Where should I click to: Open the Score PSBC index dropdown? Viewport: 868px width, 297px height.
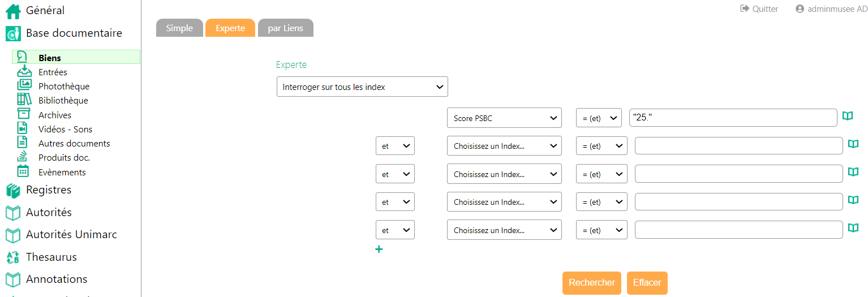(x=504, y=118)
